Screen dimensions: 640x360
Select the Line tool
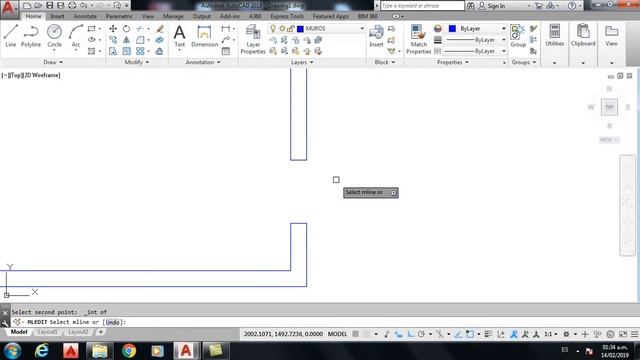pos(11,36)
